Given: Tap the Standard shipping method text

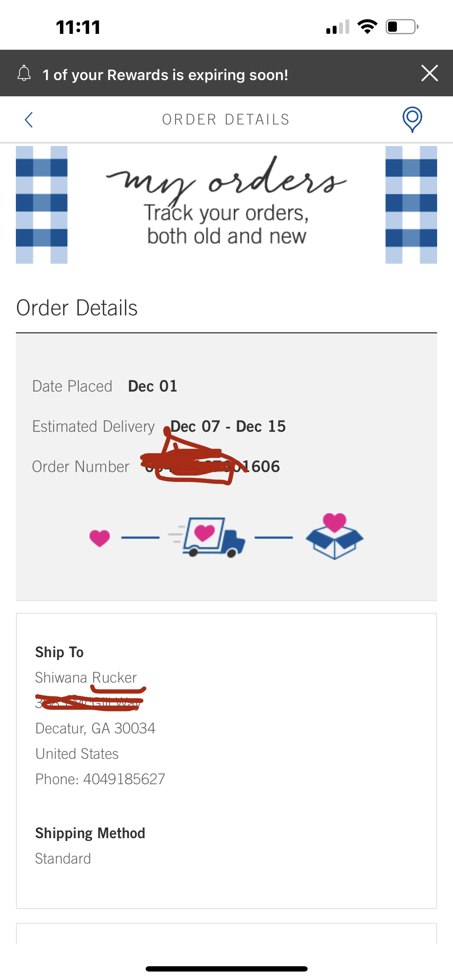Looking at the screenshot, I should pos(63,859).
